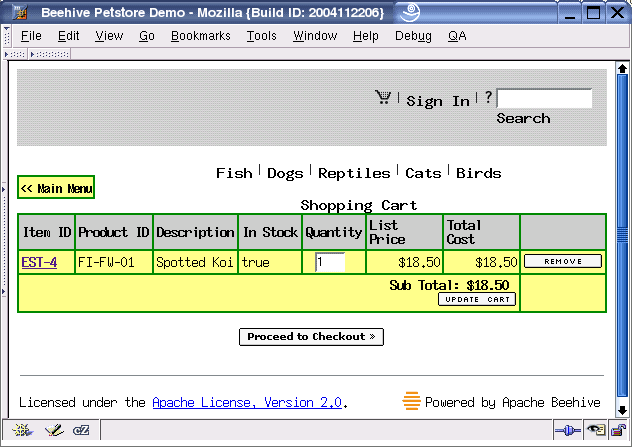Open the Apache License, Version 2.0 link
632x447 pixels.
[x=247, y=402]
